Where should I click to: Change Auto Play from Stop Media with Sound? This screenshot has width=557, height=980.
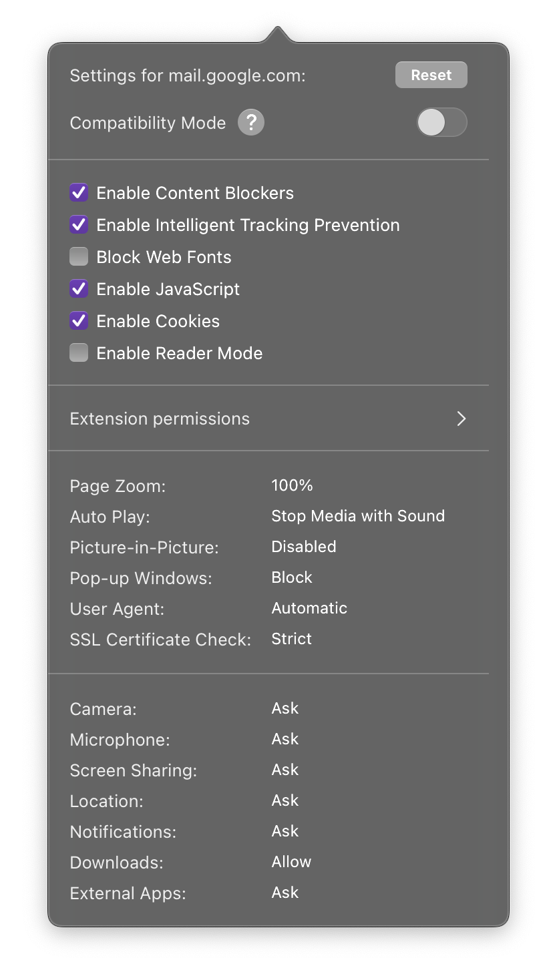(357, 516)
